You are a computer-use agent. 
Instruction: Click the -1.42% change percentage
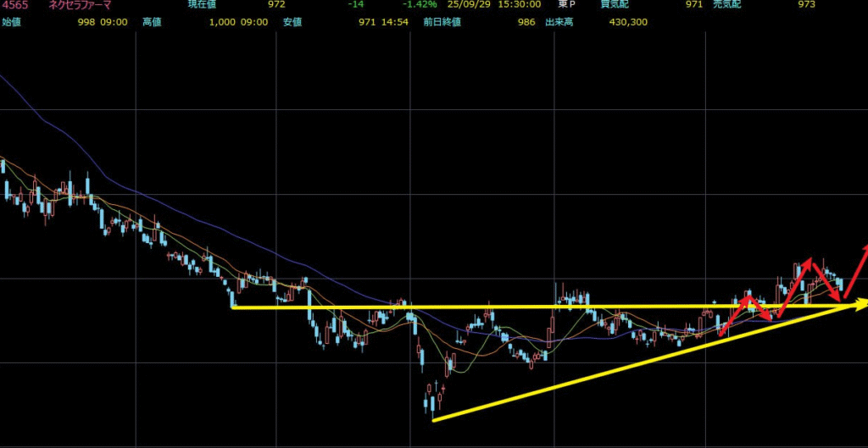(x=420, y=4)
